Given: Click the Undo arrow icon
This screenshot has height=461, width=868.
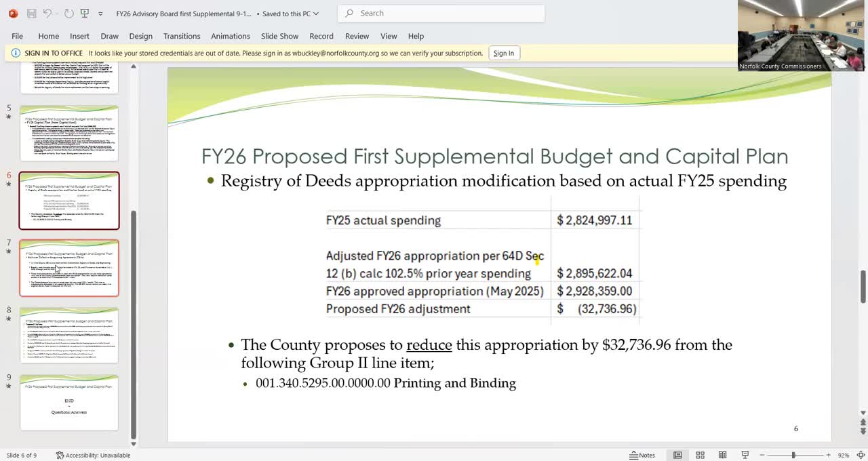Looking at the screenshot, I should pos(47,14).
